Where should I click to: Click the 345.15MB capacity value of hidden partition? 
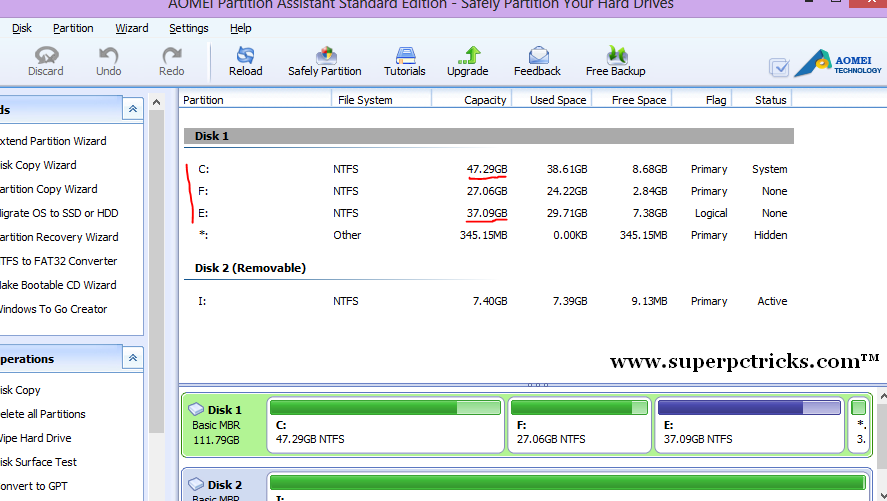pos(484,235)
